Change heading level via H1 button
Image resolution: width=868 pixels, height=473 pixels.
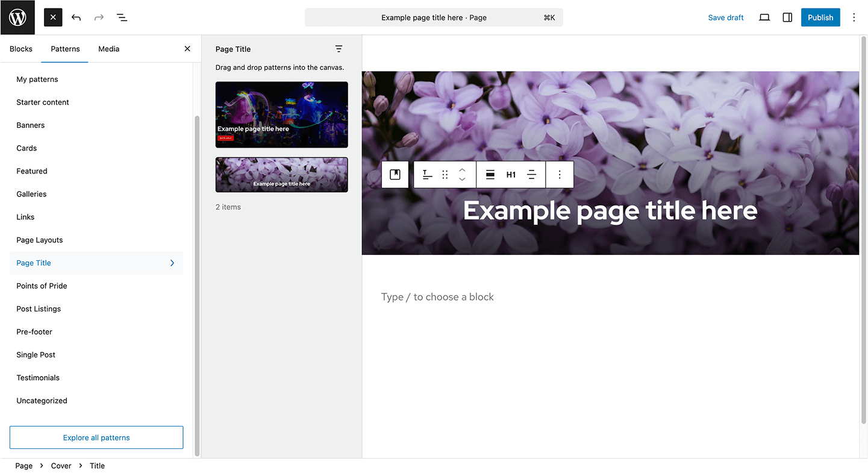point(511,175)
